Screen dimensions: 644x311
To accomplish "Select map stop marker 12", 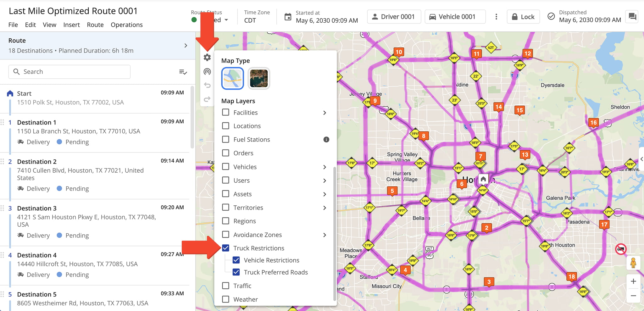I will coord(527,53).
